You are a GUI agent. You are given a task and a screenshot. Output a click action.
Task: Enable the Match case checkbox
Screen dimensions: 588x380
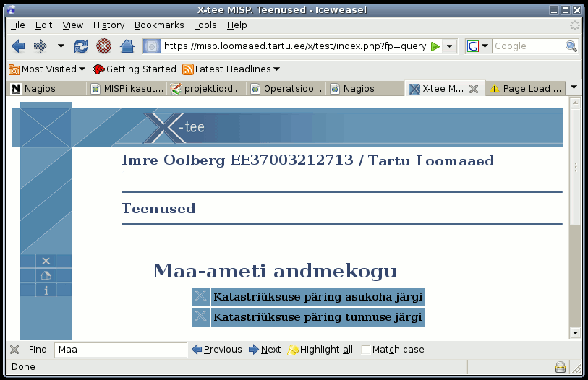point(366,350)
